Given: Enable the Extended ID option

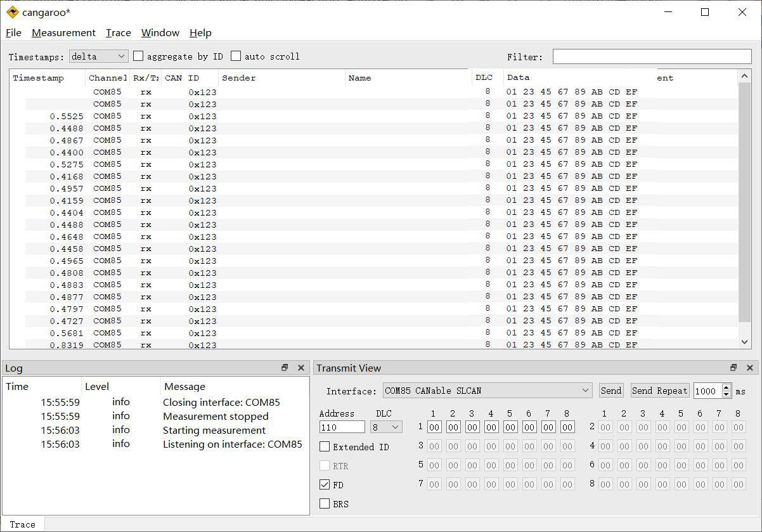Looking at the screenshot, I should 325,447.
